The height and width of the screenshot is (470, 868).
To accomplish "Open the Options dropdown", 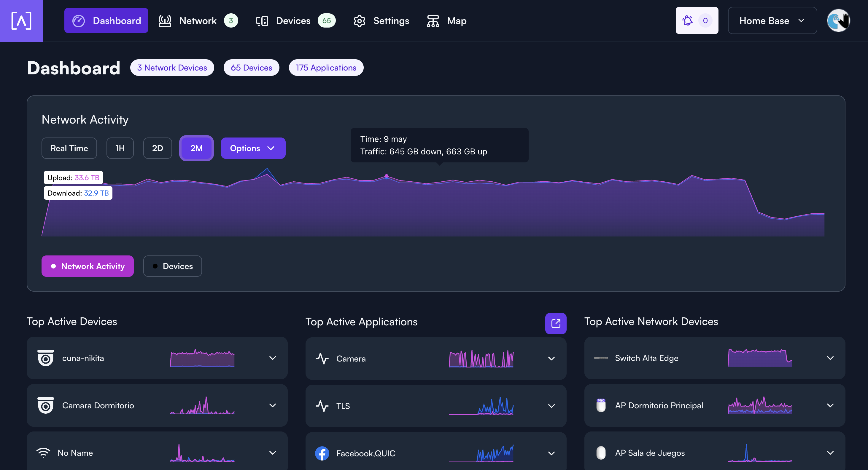I will pyautogui.click(x=253, y=148).
